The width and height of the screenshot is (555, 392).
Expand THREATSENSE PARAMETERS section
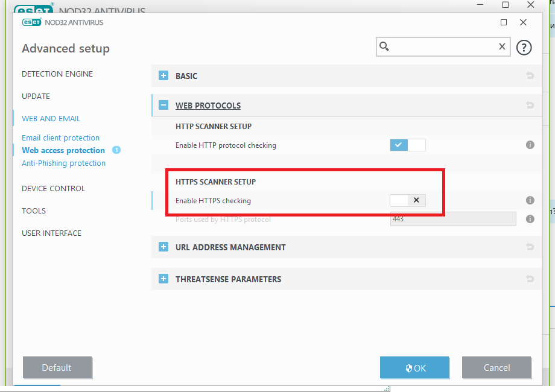point(163,279)
